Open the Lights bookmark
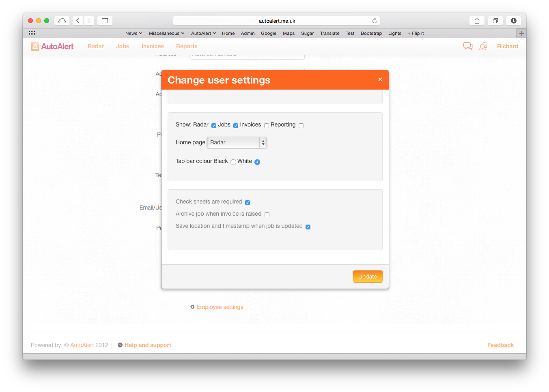The image size is (549, 392). pyautogui.click(x=394, y=33)
